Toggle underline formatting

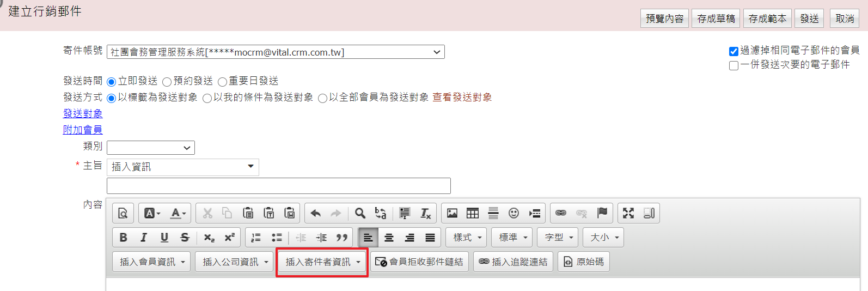pyautogui.click(x=164, y=238)
